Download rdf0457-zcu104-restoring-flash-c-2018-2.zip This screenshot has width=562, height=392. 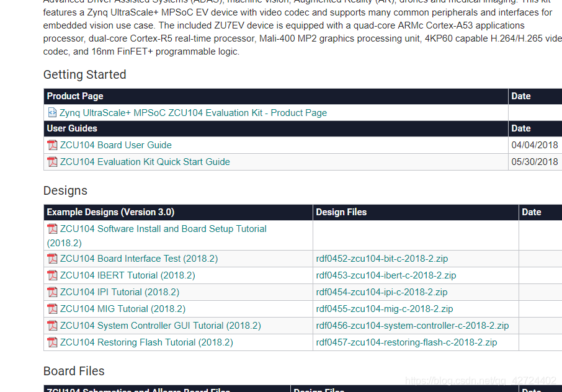[406, 342]
